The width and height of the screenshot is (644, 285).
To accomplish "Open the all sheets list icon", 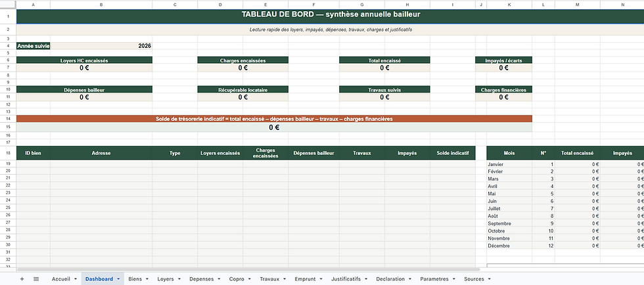I will tap(36, 279).
